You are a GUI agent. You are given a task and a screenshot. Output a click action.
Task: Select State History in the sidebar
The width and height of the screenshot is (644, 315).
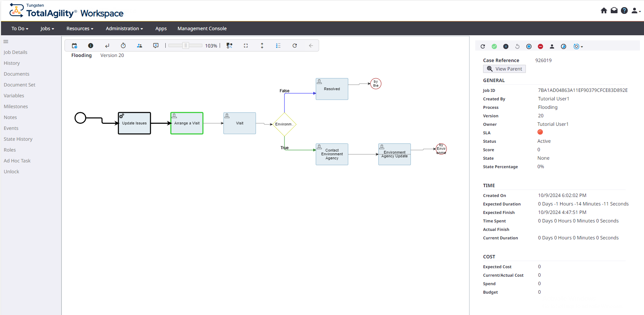click(x=18, y=139)
